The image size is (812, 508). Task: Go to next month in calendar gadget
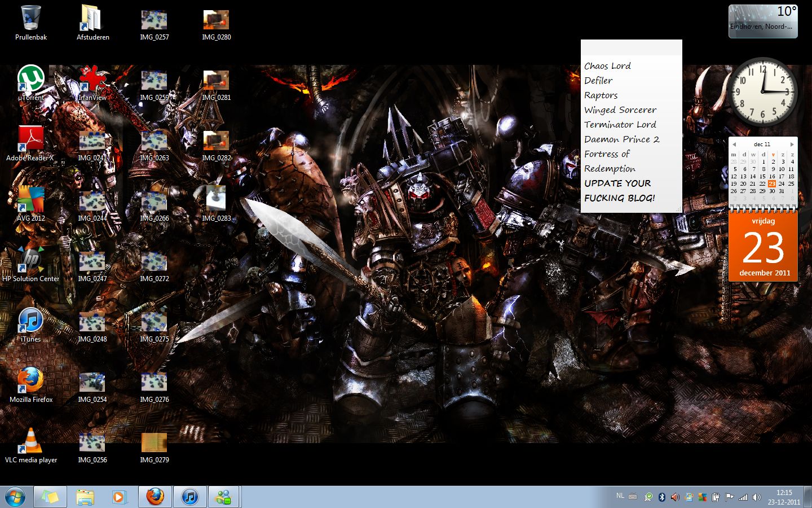click(792, 144)
